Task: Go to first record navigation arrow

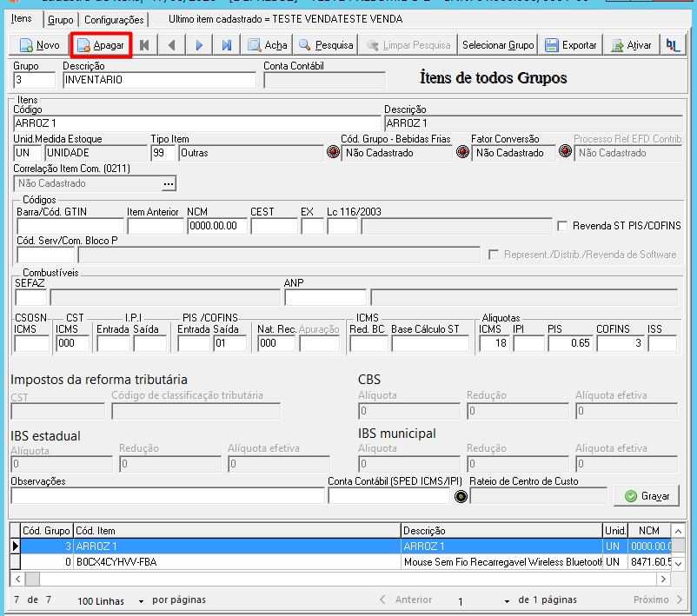Action: point(144,45)
